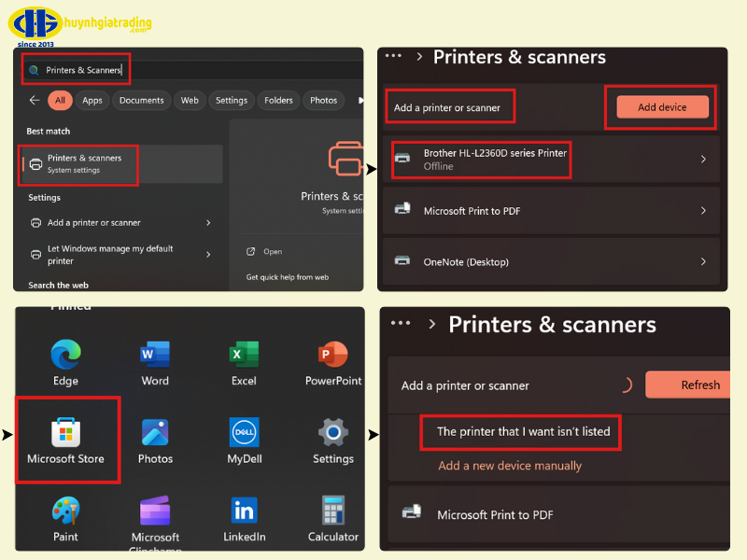
Task: Select the Folders search filter tab
Action: (x=278, y=101)
